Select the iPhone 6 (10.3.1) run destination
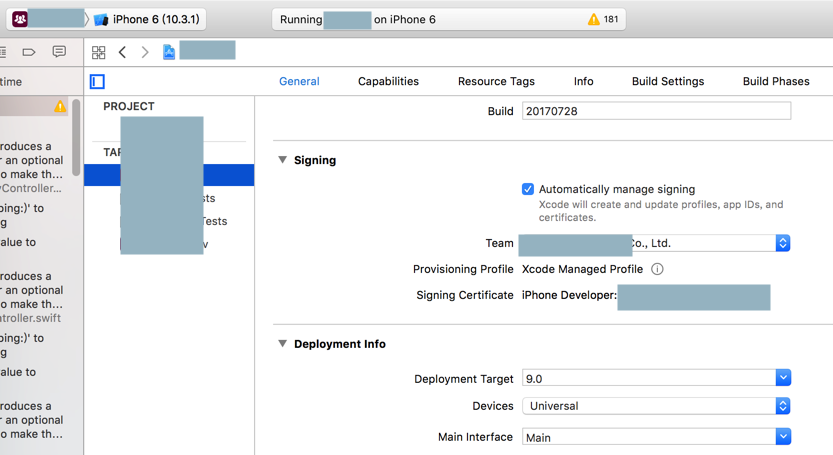Screen dimensions: 833x455 [150, 20]
